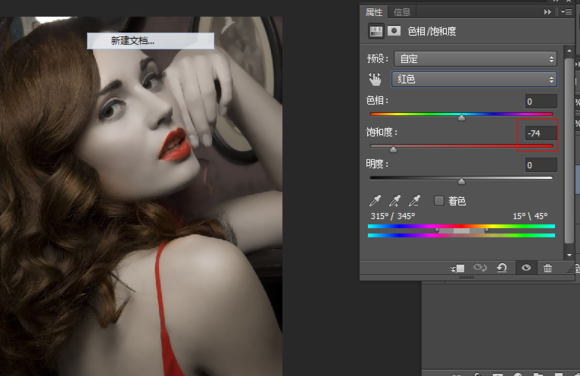The image size is (580, 376).
Task: Click the panel scrollbar up arrow
Action: tap(569, 50)
